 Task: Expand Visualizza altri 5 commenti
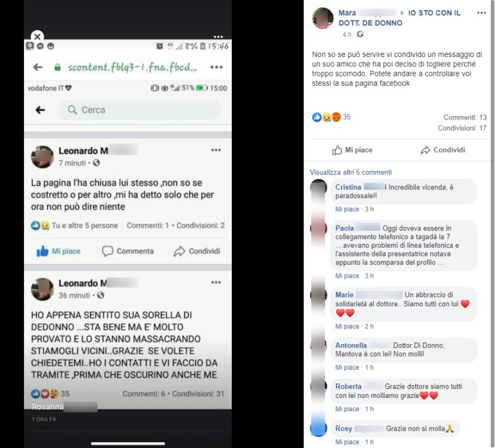click(351, 172)
